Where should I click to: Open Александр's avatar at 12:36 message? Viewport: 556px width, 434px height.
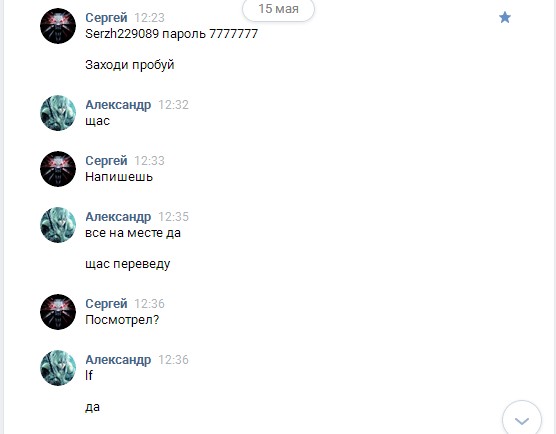tap(58, 368)
